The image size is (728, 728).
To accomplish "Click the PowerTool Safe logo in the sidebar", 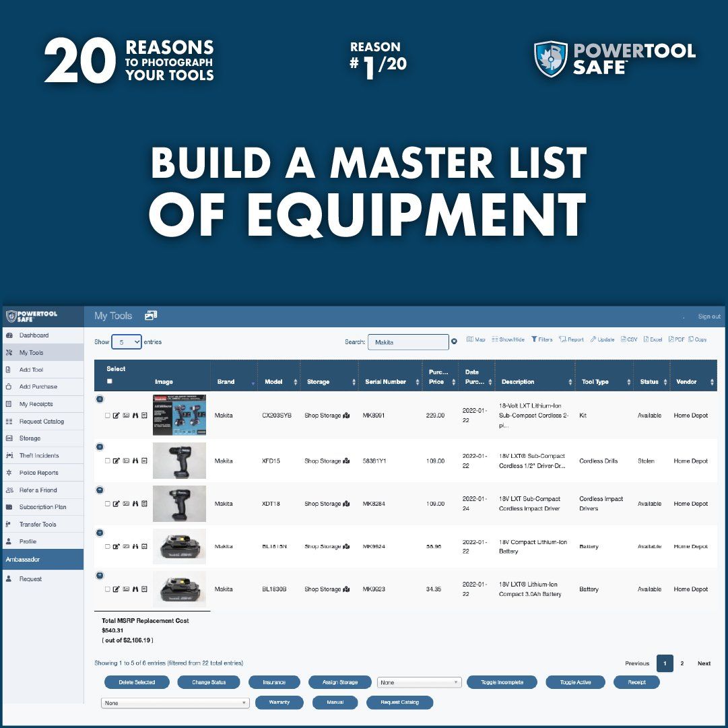I will [x=32, y=316].
